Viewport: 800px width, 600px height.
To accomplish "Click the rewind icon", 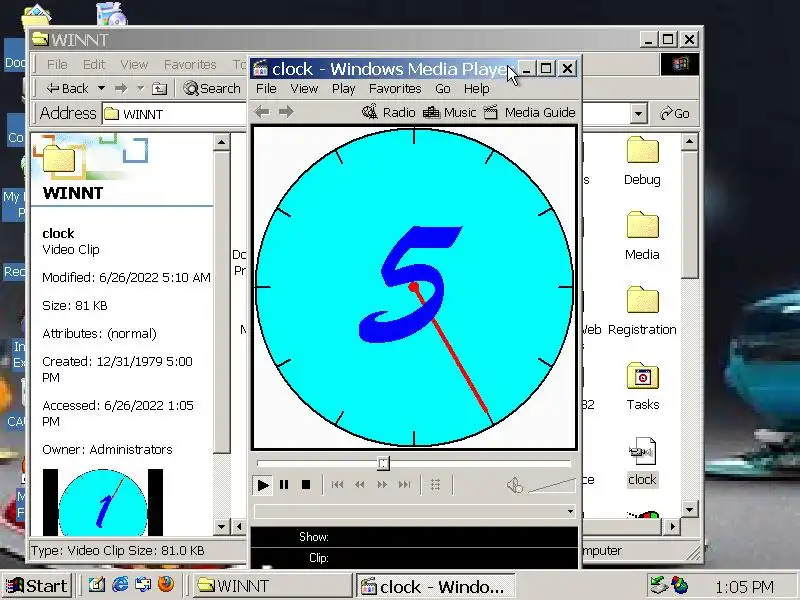I will point(360,485).
